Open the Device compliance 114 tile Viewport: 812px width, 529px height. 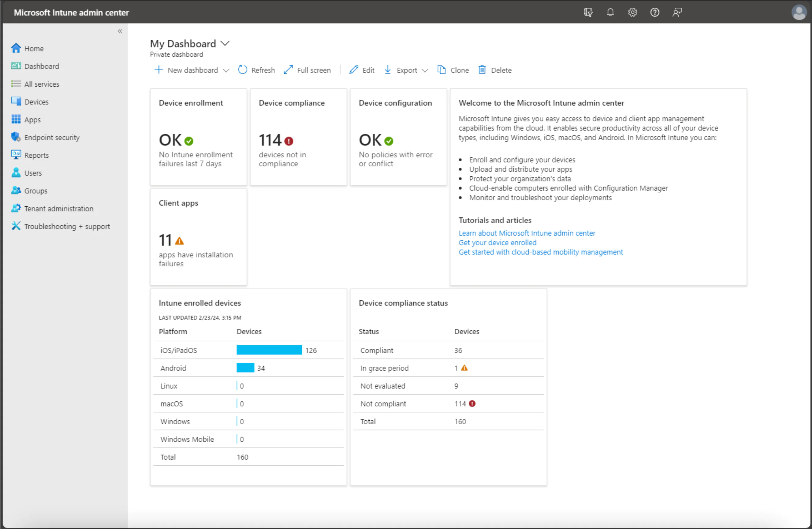(x=298, y=137)
